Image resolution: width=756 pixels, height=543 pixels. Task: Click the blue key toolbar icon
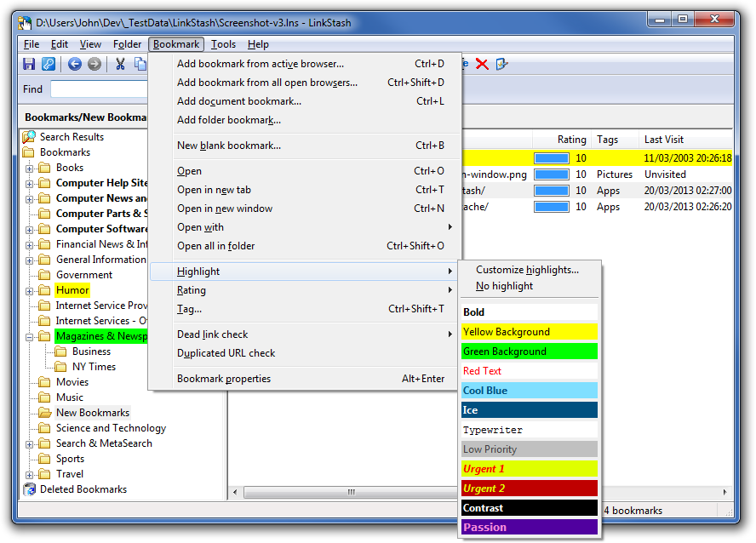tap(49, 64)
